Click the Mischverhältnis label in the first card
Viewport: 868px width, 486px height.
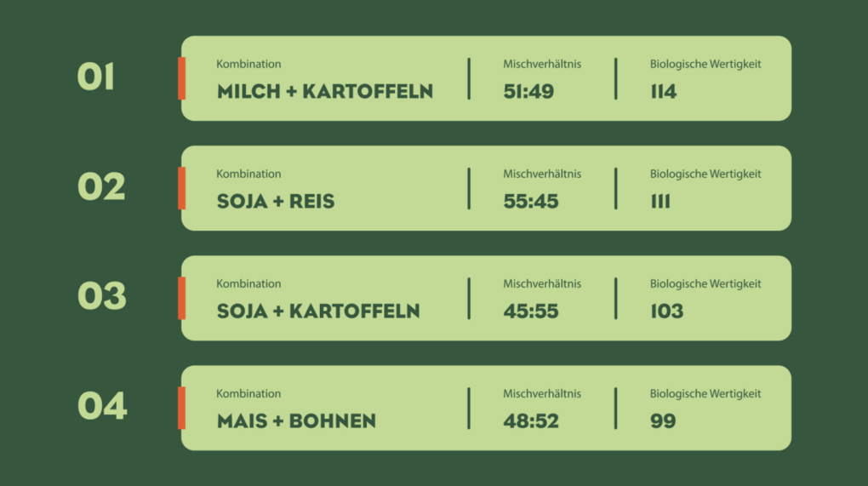tap(542, 64)
